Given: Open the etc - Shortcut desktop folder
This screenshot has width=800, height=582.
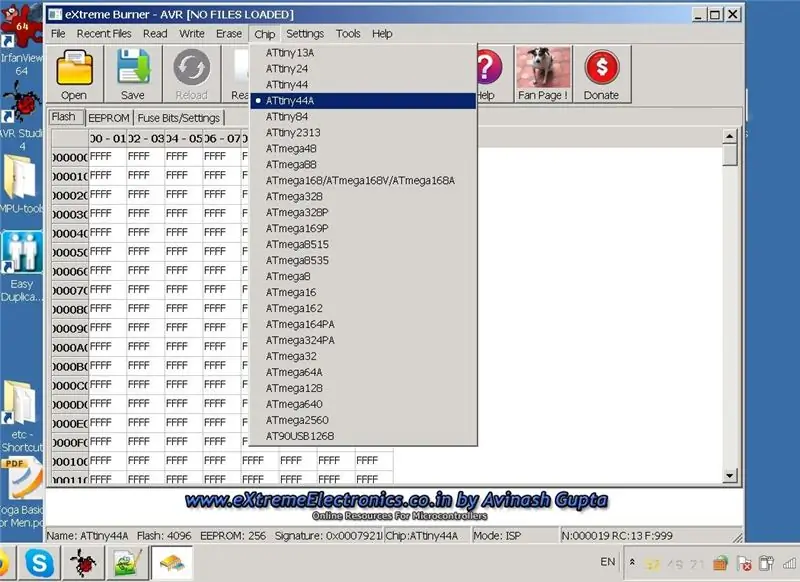Looking at the screenshot, I should 21,417.
